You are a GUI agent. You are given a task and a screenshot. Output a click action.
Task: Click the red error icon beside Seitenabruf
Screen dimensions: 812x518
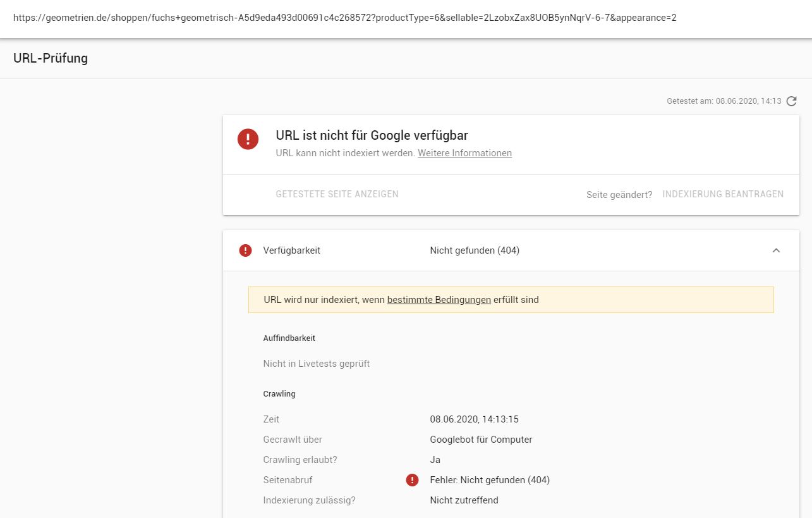click(412, 480)
